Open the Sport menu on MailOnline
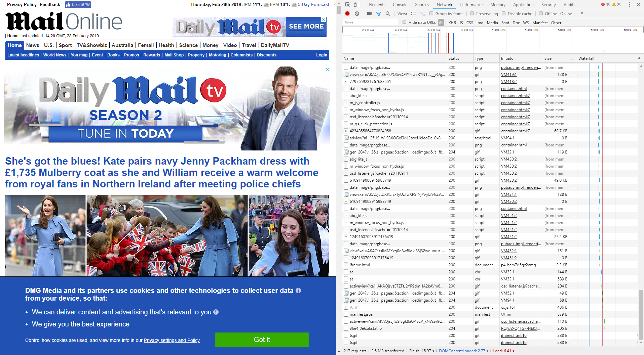The image size is (644, 355). (x=65, y=45)
